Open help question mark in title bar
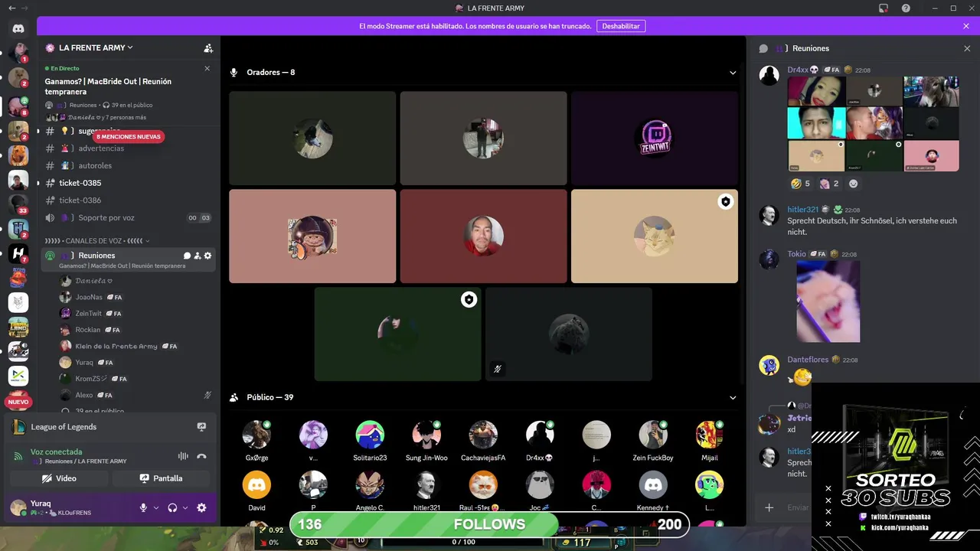This screenshot has height=551, width=980. tap(906, 8)
